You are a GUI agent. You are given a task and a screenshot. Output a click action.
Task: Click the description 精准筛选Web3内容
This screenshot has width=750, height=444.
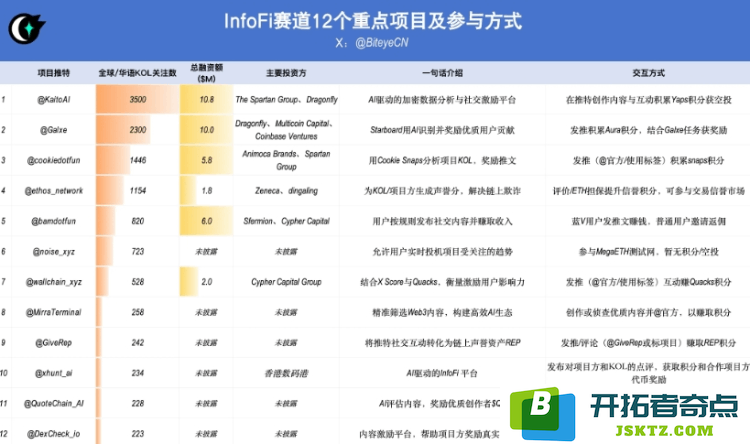click(442, 312)
